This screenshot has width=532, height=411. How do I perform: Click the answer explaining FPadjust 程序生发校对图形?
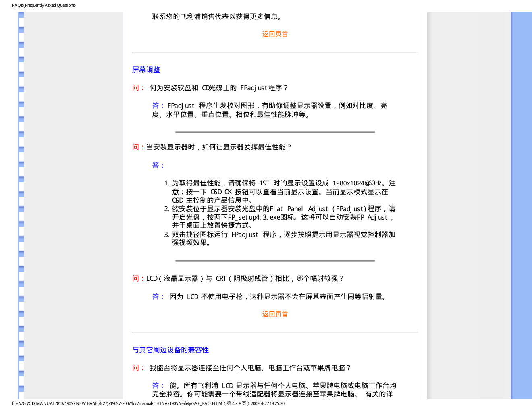pos(269,110)
